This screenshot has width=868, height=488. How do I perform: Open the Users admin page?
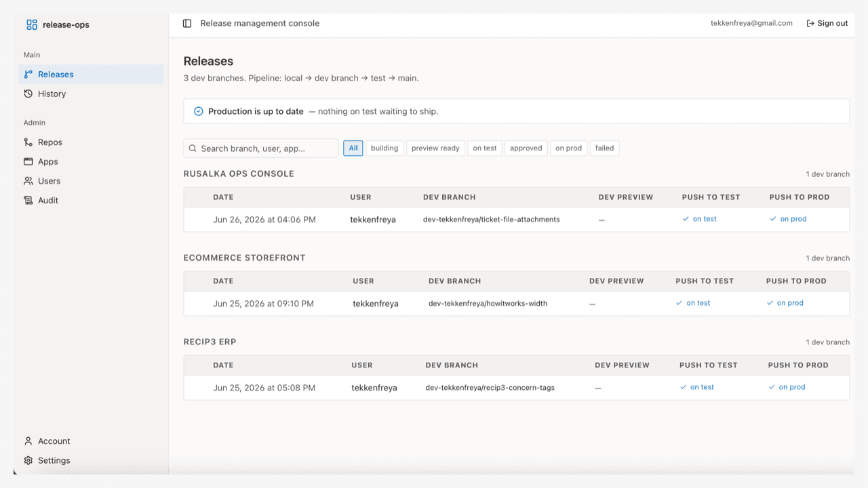tap(91, 181)
